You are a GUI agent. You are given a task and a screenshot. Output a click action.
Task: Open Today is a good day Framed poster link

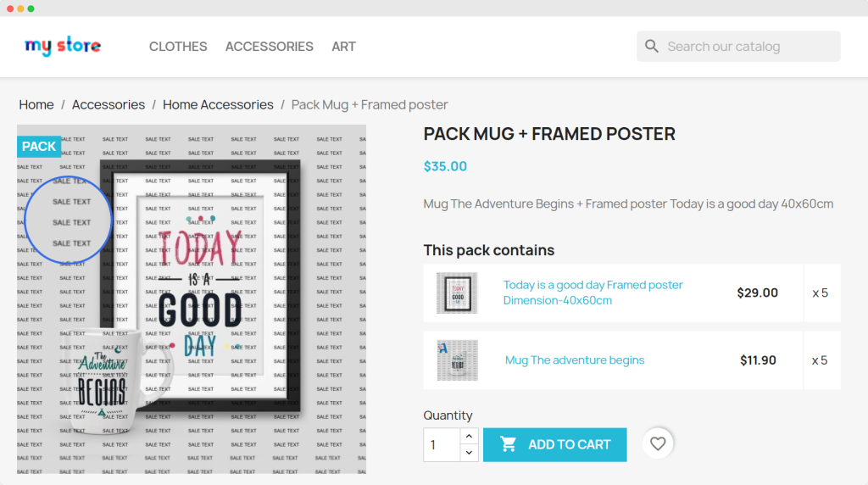(x=593, y=293)
